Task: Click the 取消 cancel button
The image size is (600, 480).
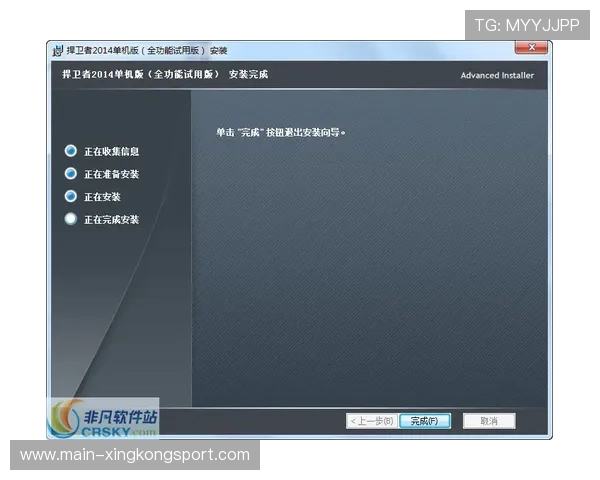Action: pyautogui.click(x=489, y=421)
